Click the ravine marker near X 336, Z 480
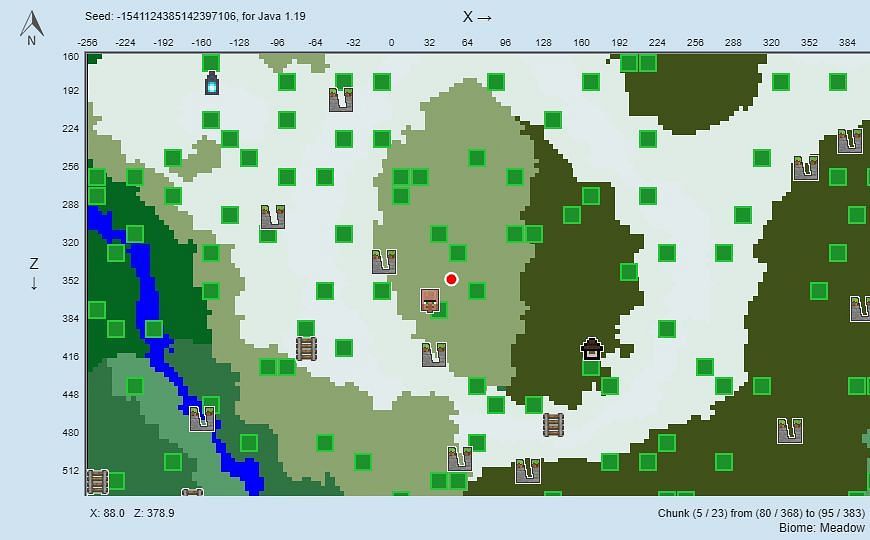Screen dimensions: 870x540 point(790,431)
